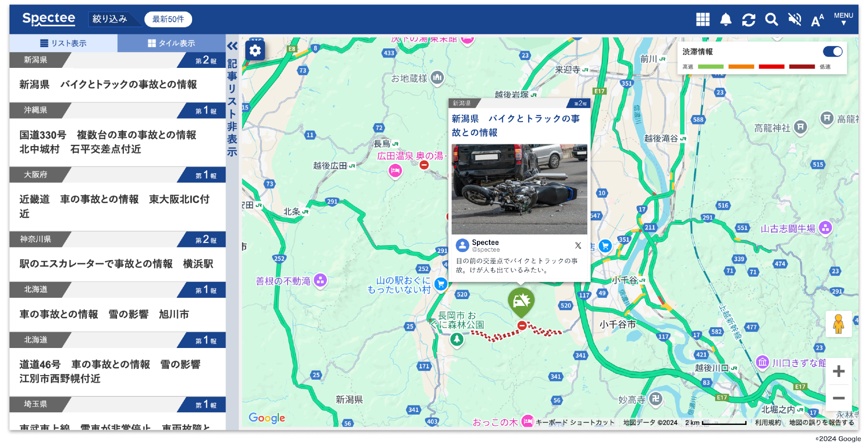
Task: Click the road closure marker near 広田温泉
Action: tap(424, 165)
